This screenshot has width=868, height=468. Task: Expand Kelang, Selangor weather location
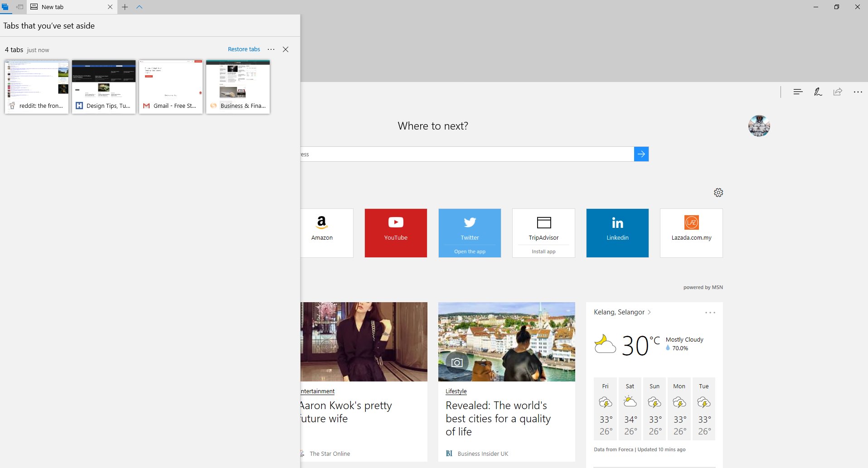coord(622,312)
